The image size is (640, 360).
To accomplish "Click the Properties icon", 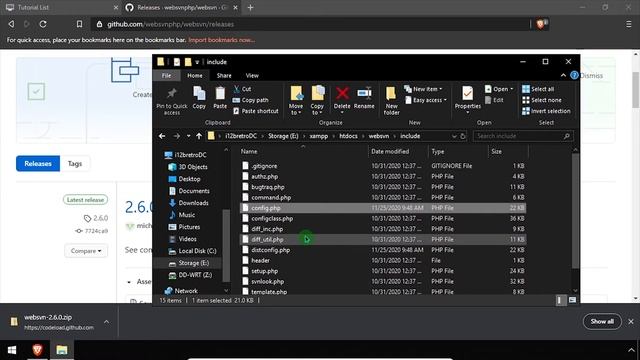I will 468,93.
